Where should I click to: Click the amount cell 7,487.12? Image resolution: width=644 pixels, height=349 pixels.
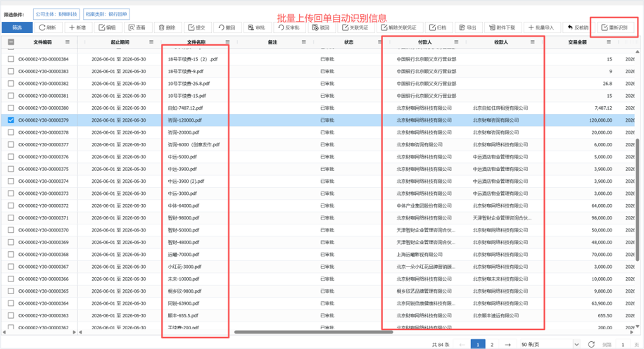pos(603,108)
